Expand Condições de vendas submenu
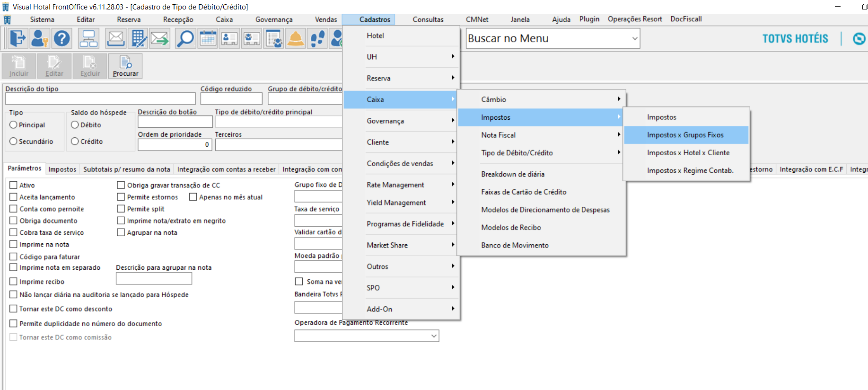 coord(401,163)
